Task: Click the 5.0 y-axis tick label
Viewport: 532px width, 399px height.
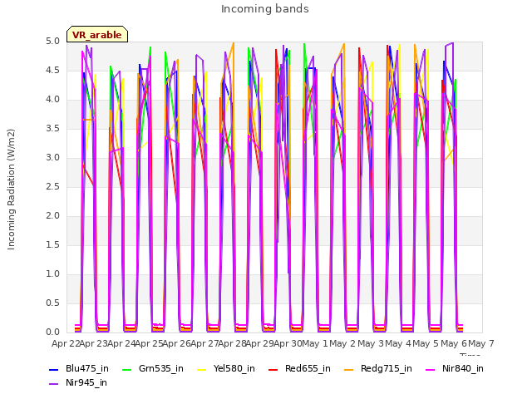Action: [52, 42]
